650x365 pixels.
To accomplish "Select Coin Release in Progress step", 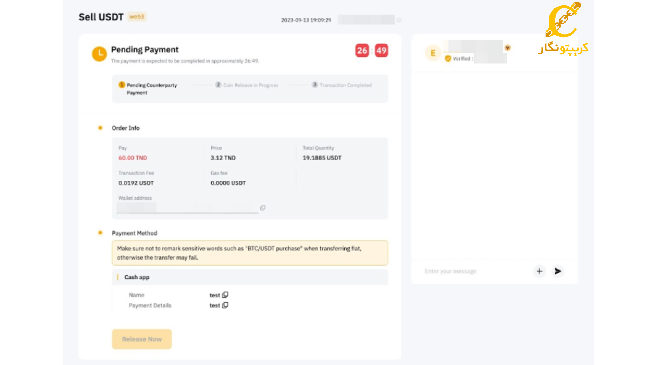I will click(247, 85).
